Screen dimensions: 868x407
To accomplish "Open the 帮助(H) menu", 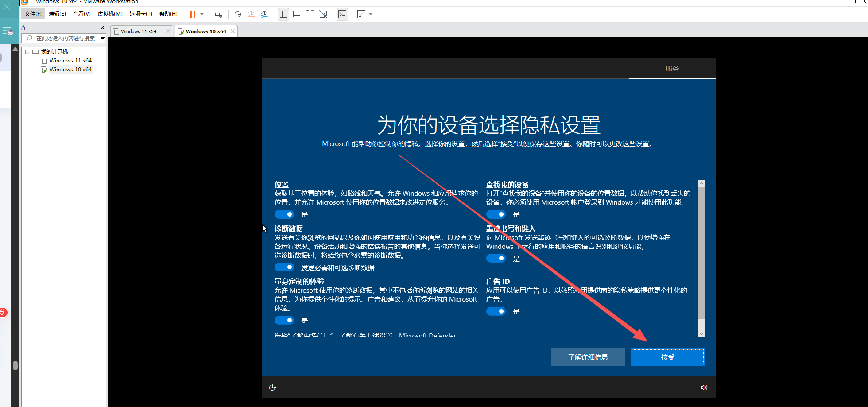I will tap(168, 14).
